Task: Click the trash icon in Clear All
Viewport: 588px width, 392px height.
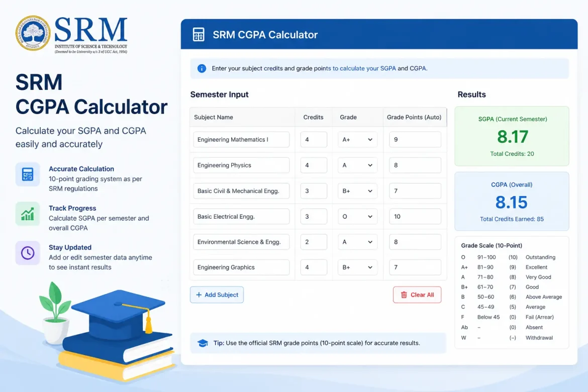Action: point(404,295)
